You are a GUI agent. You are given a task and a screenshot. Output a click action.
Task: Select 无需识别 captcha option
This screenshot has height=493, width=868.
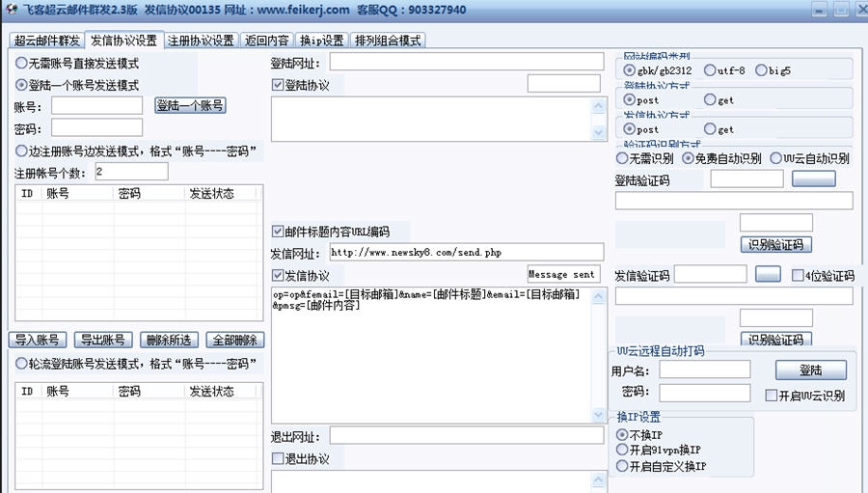click(x=644, y=158)
